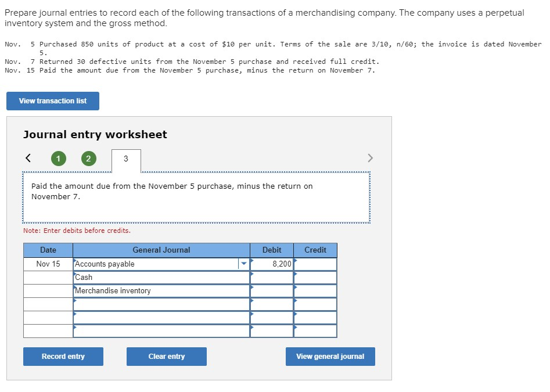Click the View transaction list button
The width and height of the screenshot is (550, 392).
point(52,100)
